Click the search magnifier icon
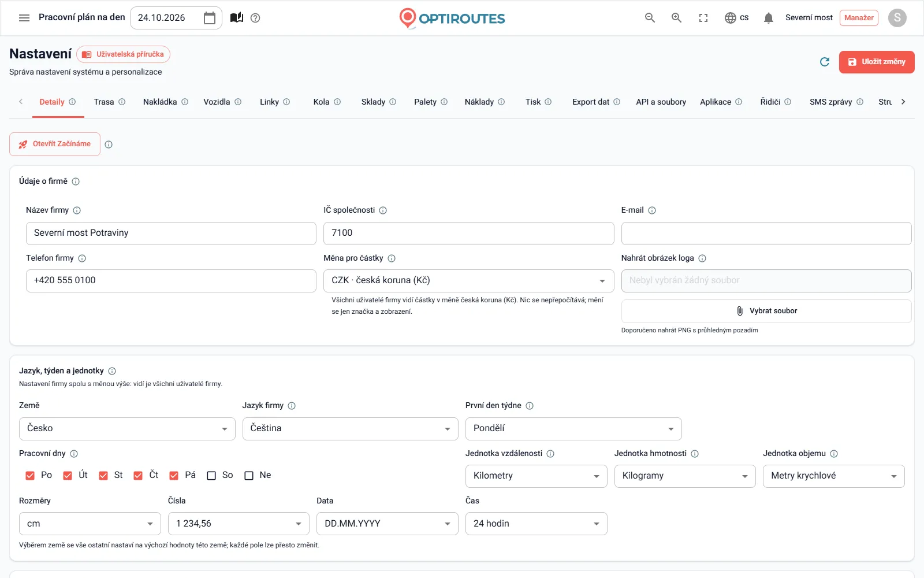924x578 pixels. pos(650,18)
